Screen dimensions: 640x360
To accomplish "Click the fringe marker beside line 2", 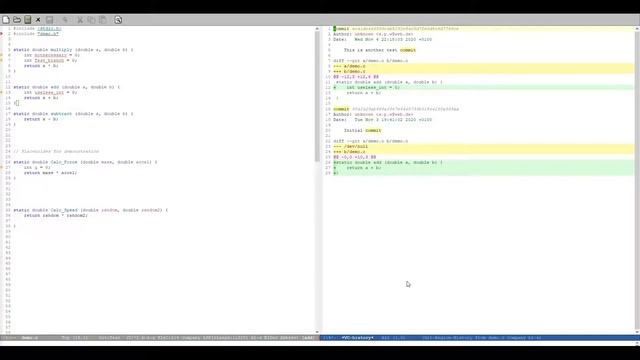I will [x=2, y=34].
